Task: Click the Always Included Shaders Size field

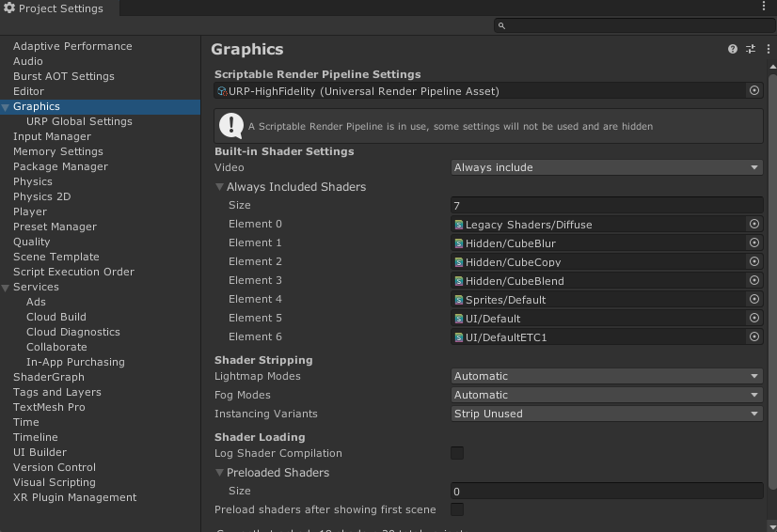Action: 606,205
